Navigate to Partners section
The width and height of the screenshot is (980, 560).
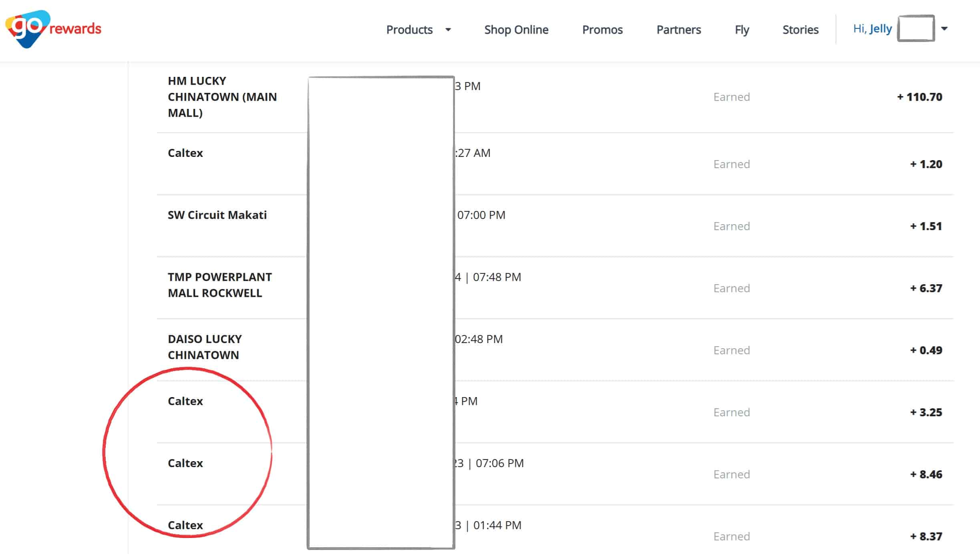pyautogui.click(x=678, y=30)
